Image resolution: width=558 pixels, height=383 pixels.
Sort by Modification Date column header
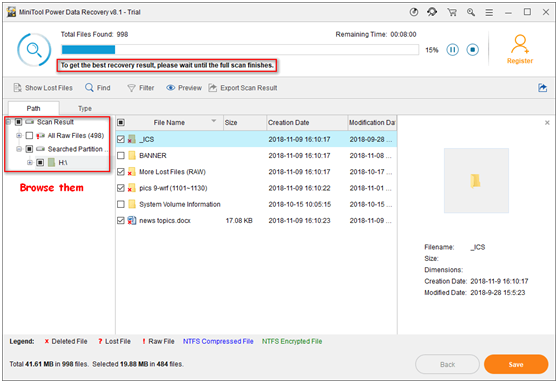372,122
